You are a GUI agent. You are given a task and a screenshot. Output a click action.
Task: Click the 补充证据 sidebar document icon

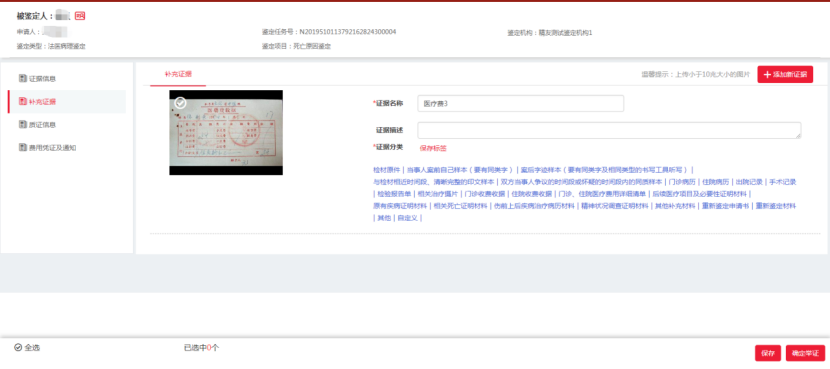click(23, 101)
